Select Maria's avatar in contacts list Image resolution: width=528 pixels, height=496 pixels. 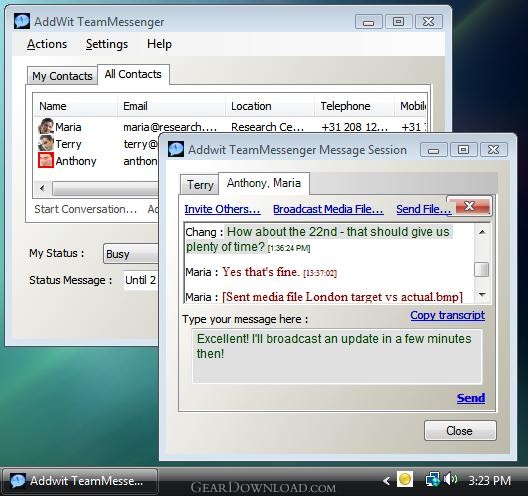tap(46, 127)
